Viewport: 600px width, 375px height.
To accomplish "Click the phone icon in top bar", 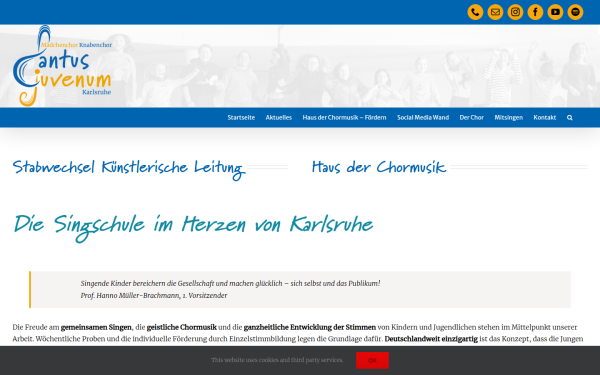I will 475,12.
